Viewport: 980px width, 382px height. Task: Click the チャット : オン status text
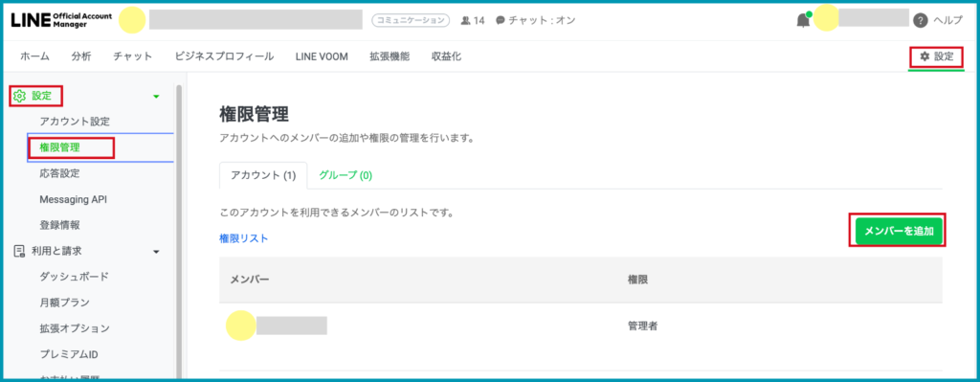click(x=542, y=20)
